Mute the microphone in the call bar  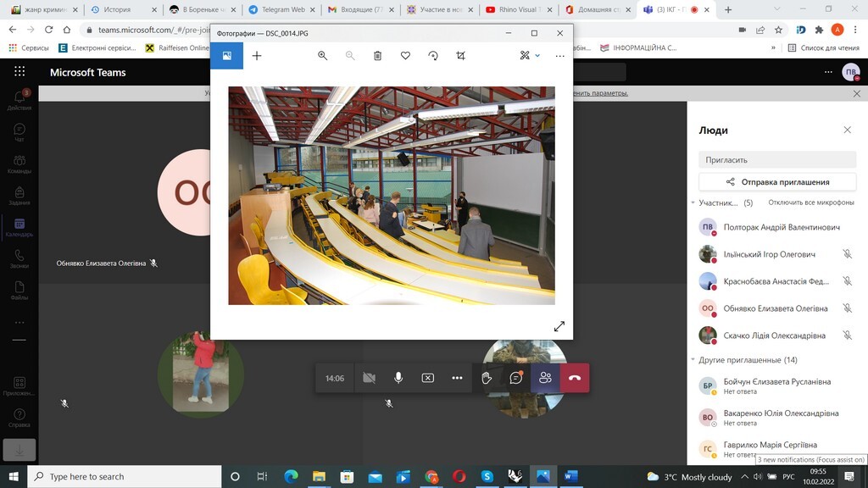click(x=398, y=378)
